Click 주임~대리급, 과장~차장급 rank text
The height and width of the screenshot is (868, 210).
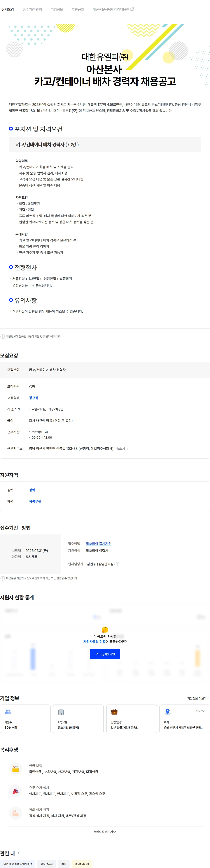point(47,409)
